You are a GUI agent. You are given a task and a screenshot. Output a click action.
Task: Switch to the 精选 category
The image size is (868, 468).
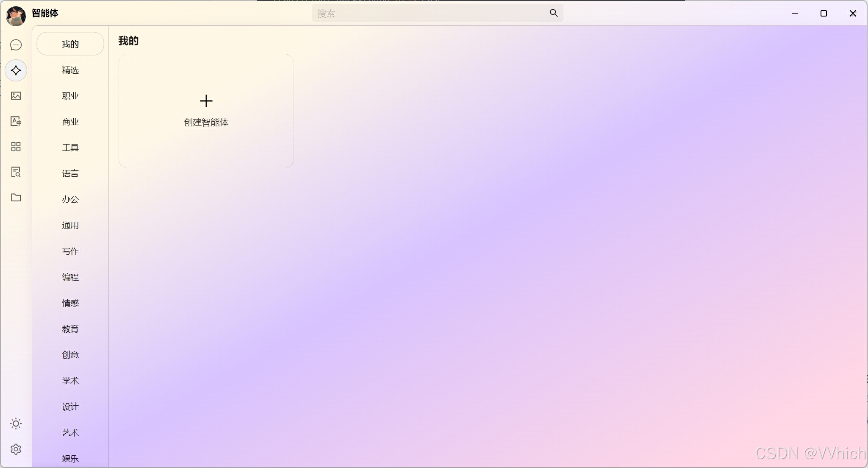point(70,70)
